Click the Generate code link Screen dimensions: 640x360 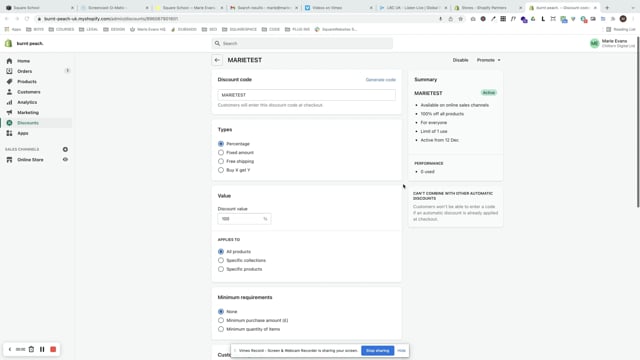380,80
